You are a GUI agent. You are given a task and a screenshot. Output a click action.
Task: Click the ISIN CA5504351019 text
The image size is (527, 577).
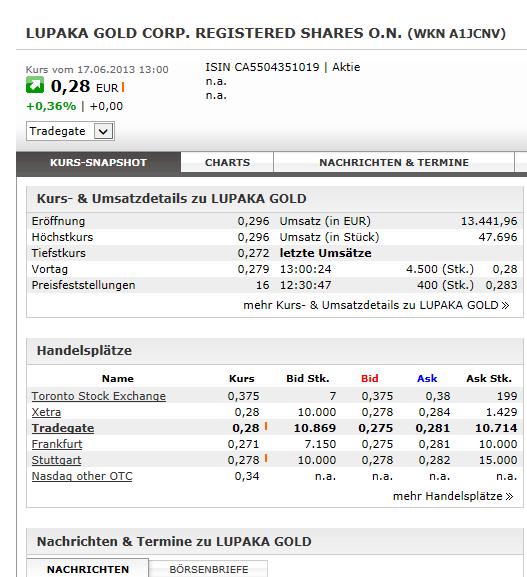pos(262,67)
